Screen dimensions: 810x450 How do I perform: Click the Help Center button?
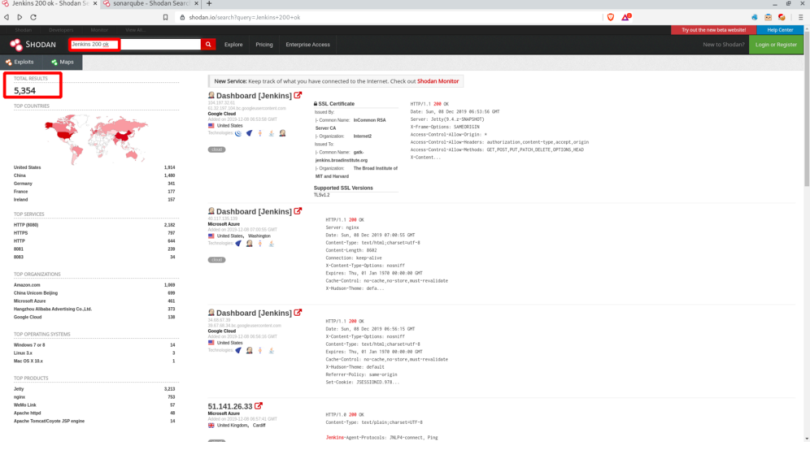pos(779,30)
